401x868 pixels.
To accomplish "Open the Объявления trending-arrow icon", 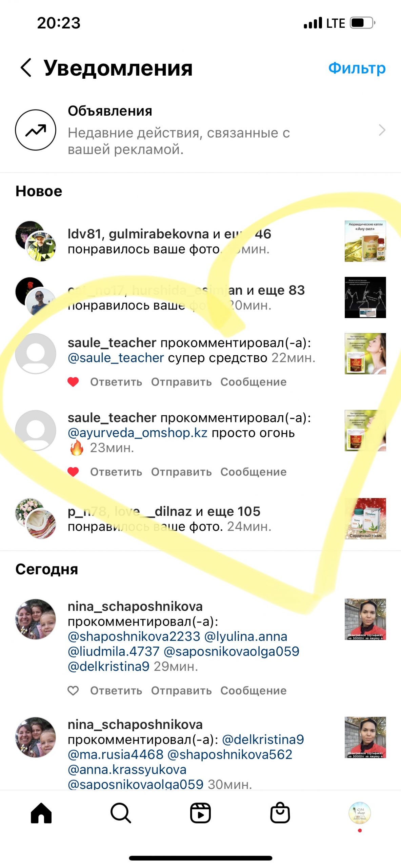I will pos(36,130).
